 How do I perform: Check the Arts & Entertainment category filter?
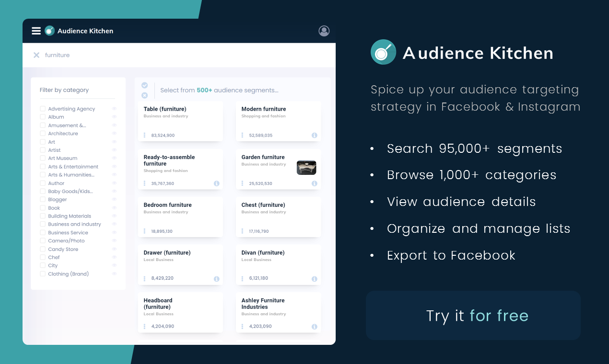[43, 167]
